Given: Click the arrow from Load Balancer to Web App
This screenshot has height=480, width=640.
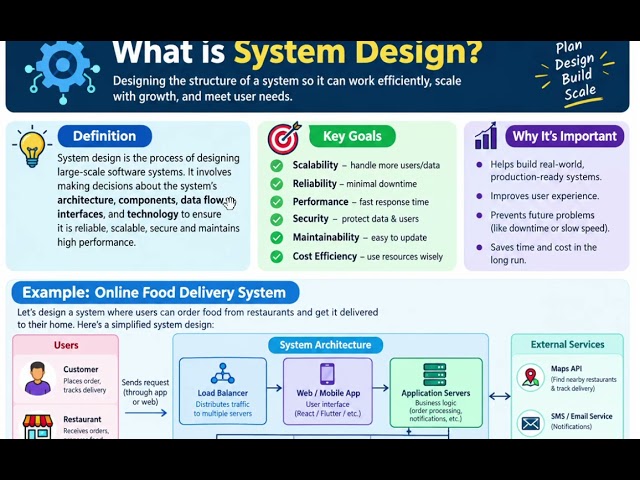Looking at the screenshot, I should pyautogui.click(x=274, y=388).
